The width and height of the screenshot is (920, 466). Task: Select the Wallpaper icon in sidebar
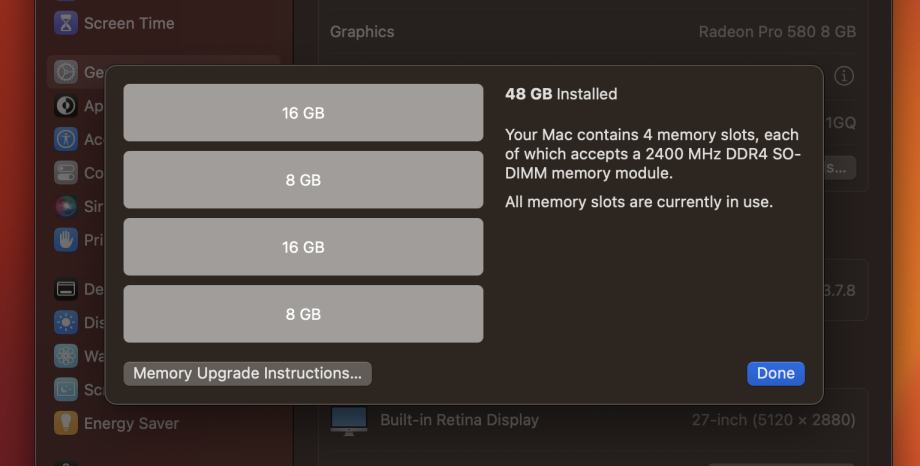(x=66, y=356)
